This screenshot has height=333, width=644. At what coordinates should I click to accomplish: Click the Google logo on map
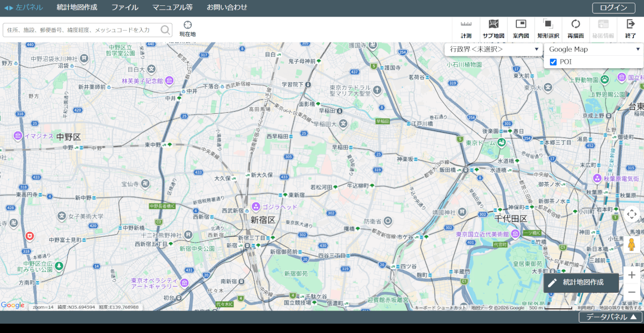(x=13, y=305)
